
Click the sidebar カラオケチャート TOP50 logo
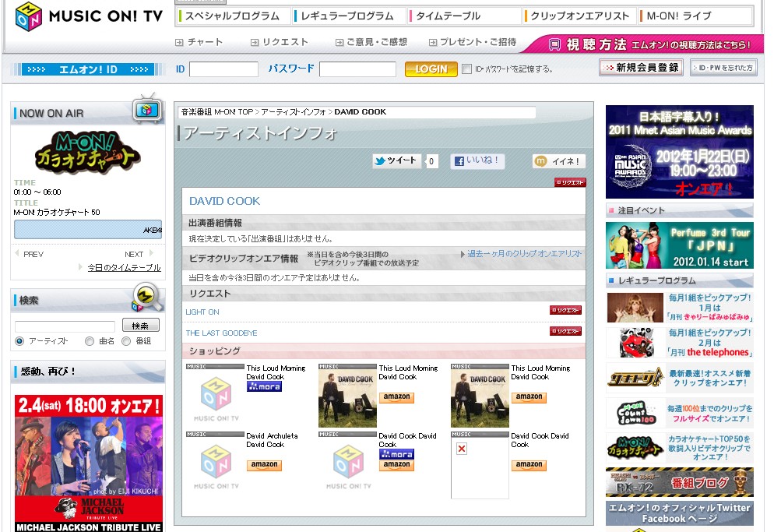(635, 447)
